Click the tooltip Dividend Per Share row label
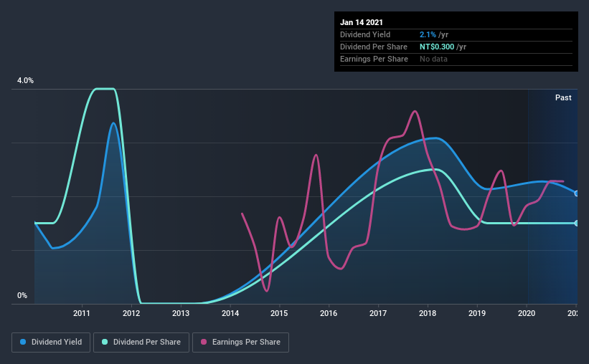 tap(373, 47)
